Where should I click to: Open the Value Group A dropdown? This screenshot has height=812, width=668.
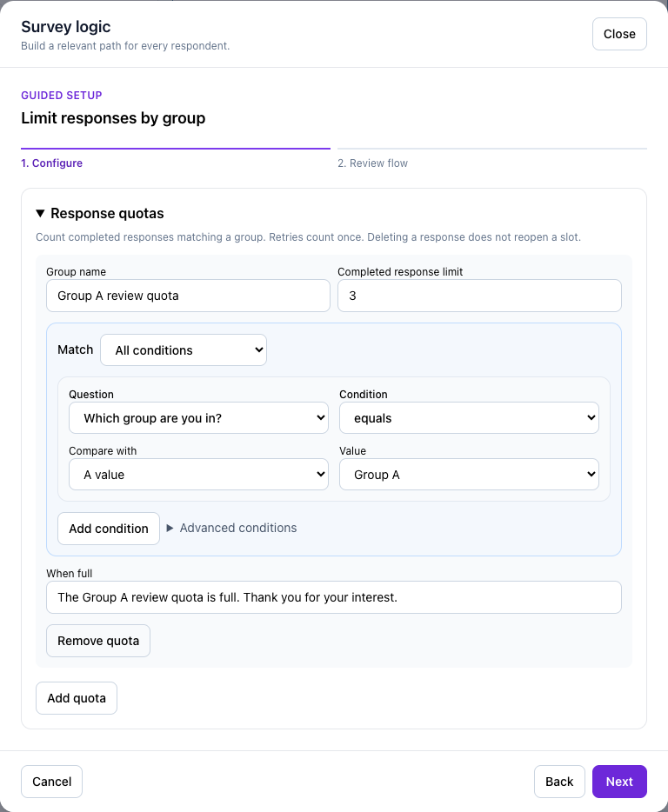(469, 475)
